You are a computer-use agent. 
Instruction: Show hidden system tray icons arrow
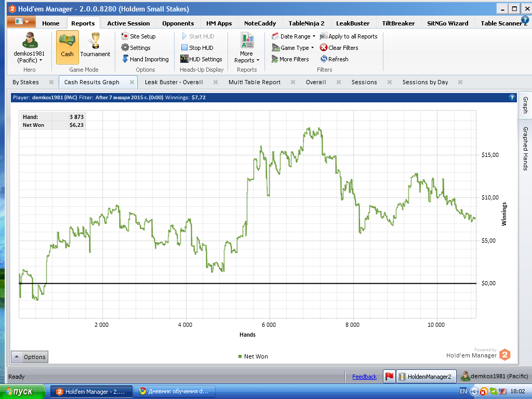474,392
